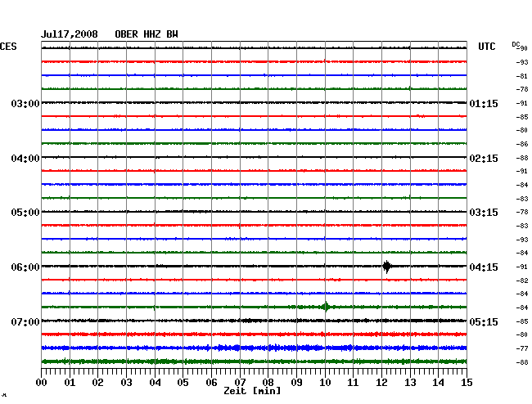Click DC value -78 beside 03:15 UTC
This screenshot has width=532, height=404.
tap(522, 212)
